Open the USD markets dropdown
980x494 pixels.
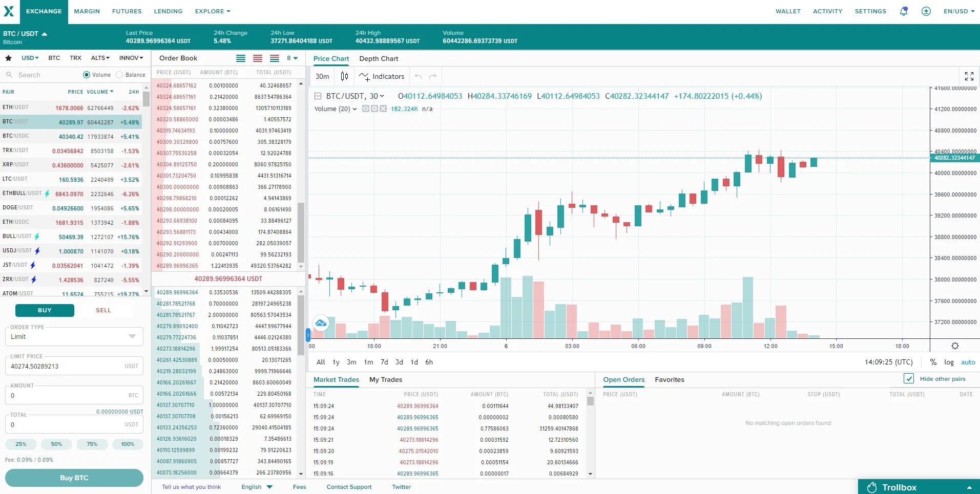click(x=30, y=58)
